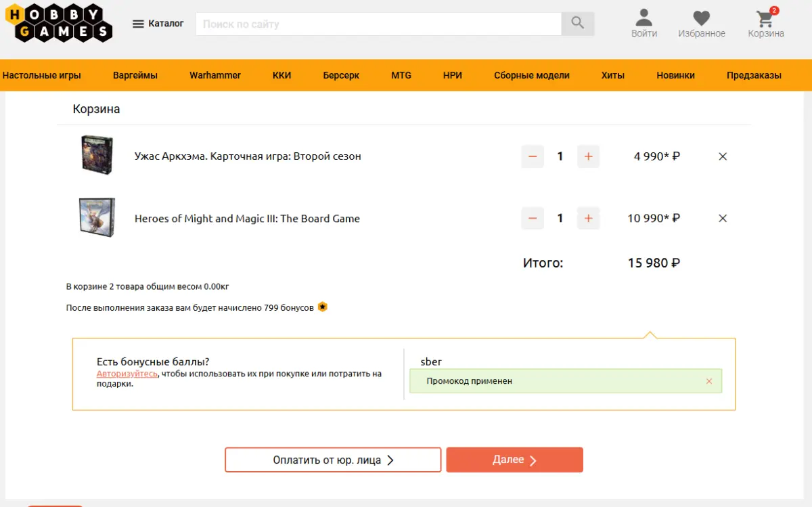Click Оплатить от юр. лица button
Image resolution: width=812 pixels, height=507 pixels.
[x=333, y=460]
